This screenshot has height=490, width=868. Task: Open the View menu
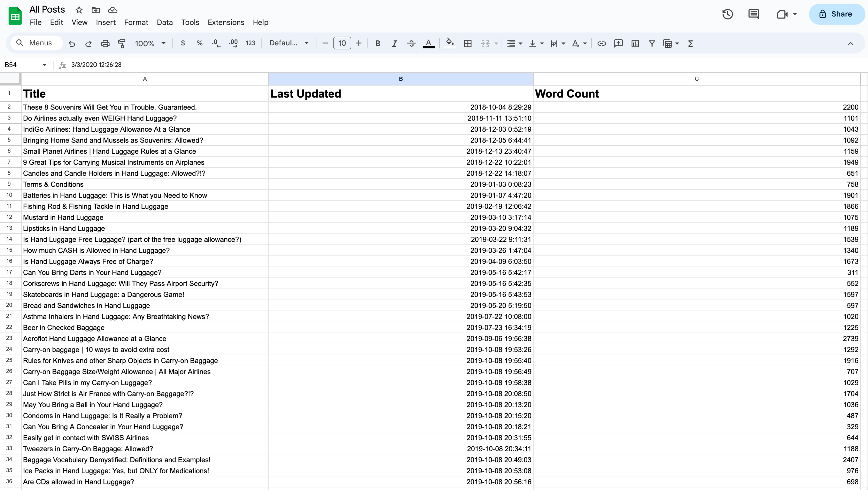(x=79, y=22)
